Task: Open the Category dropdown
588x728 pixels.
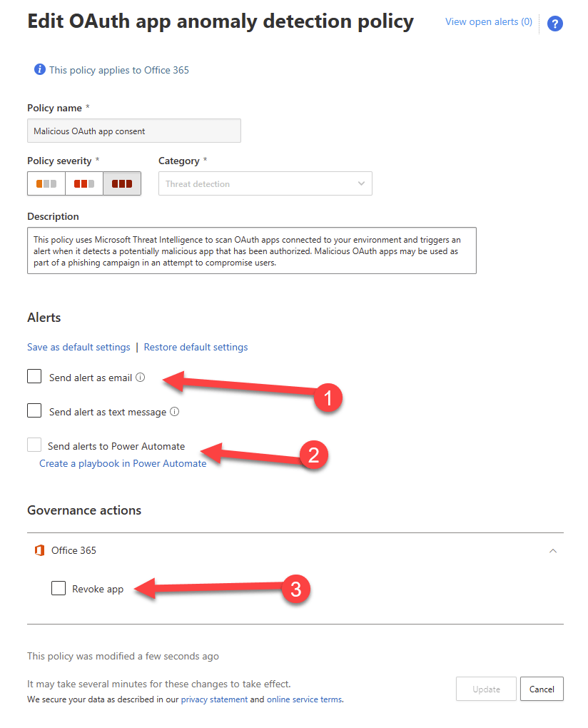Action: [265, 183]
